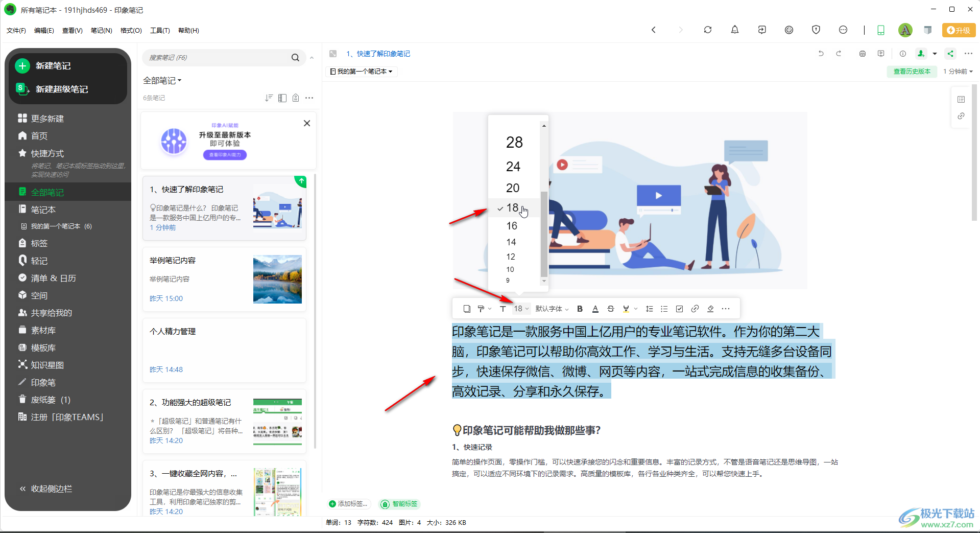Expand note to full screen icon
This screenshot has height=533, width=980.
tap(333, 54)
